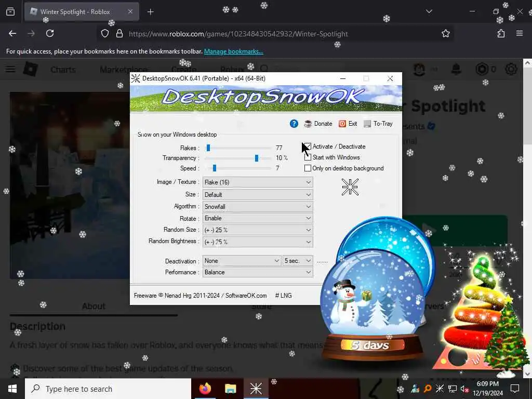Screen dimensions: 532x399
Task: Switch to the About tab on Roblox page
Action: [94, 306]
